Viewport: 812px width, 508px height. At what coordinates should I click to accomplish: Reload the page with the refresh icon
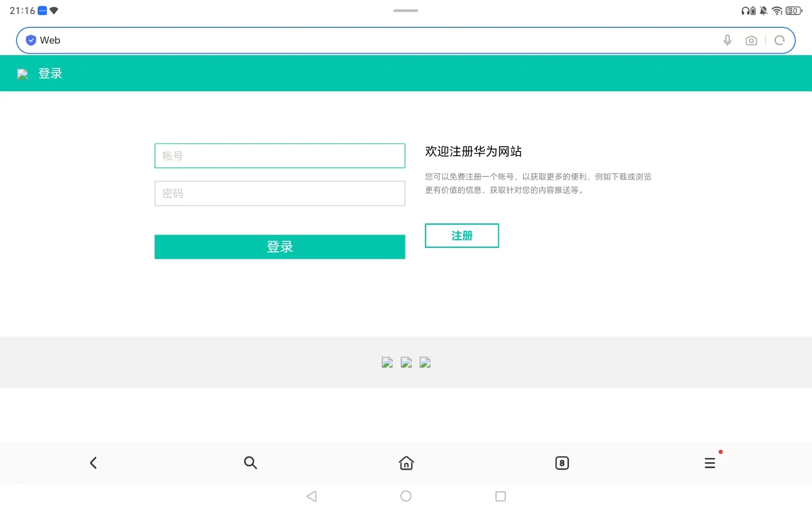[780, 40]
